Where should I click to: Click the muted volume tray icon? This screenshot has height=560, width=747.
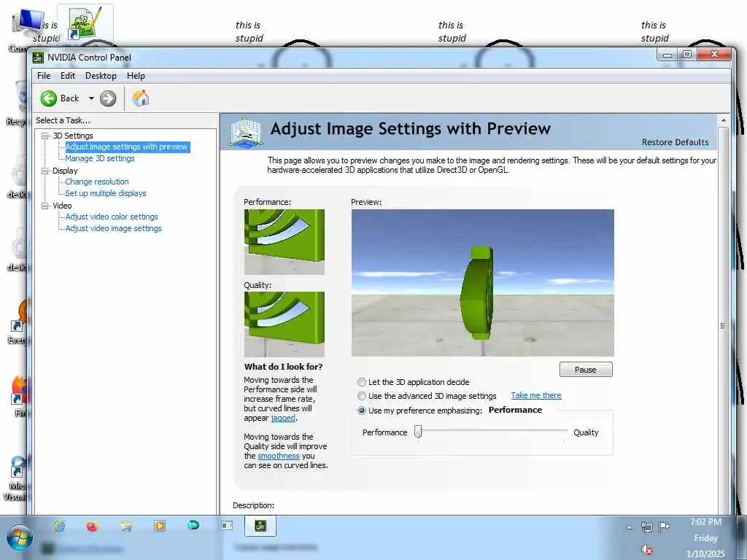coord(646,550)
